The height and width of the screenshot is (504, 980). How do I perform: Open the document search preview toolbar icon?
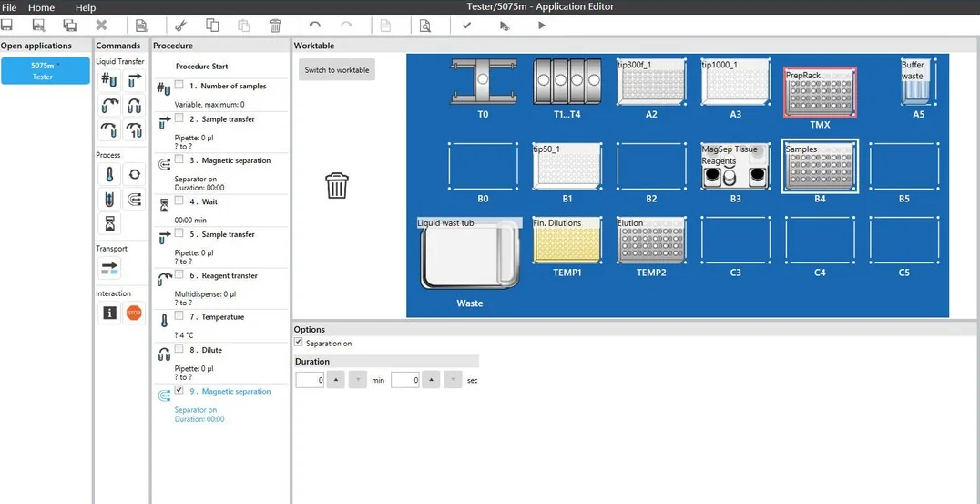coord(425,26)
